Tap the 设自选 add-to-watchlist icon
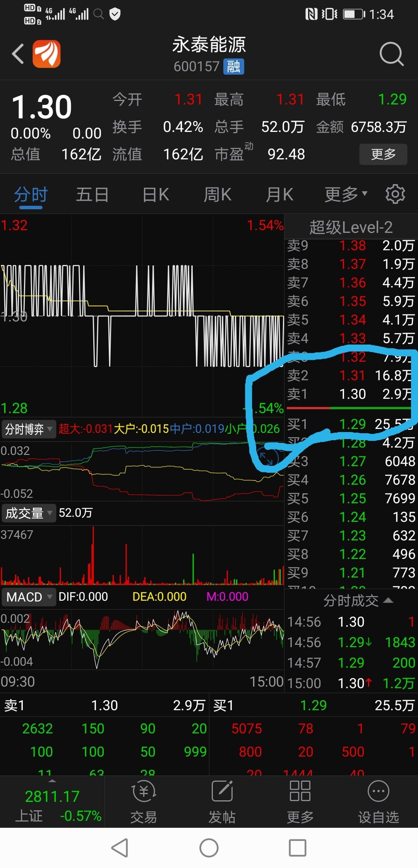The width and height of the screenshot is (418, 868). click(378, 801)
